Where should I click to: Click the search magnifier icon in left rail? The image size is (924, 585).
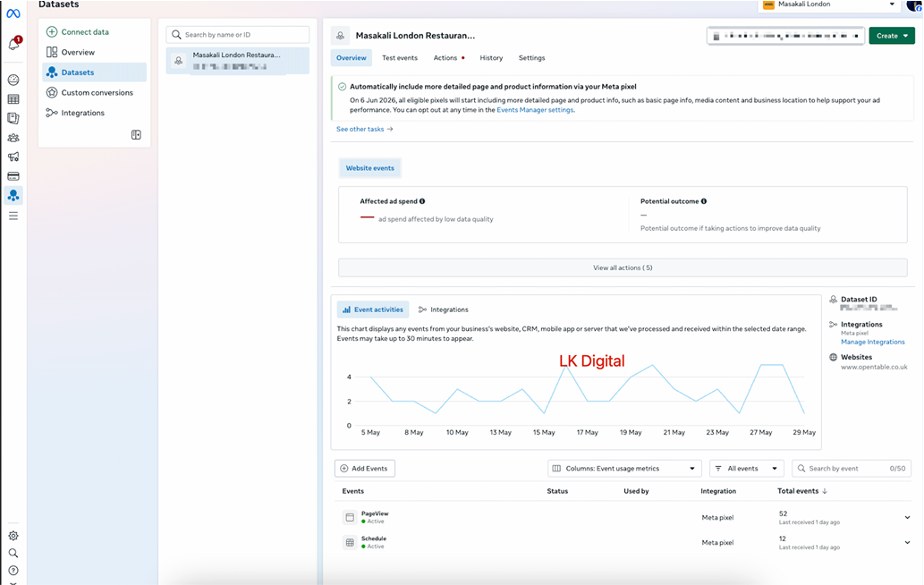coord(13,553)
